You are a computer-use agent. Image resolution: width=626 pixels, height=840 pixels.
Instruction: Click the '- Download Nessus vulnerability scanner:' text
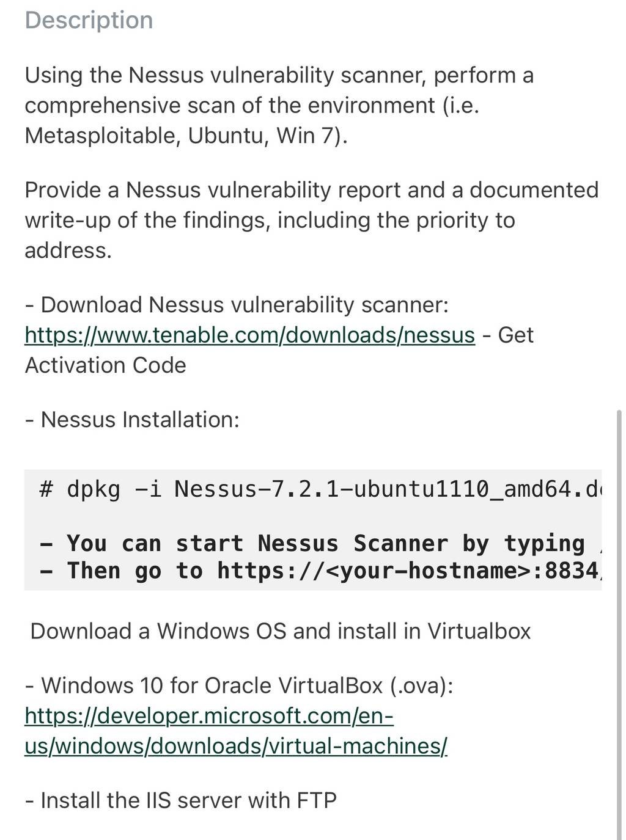point(237,304)
